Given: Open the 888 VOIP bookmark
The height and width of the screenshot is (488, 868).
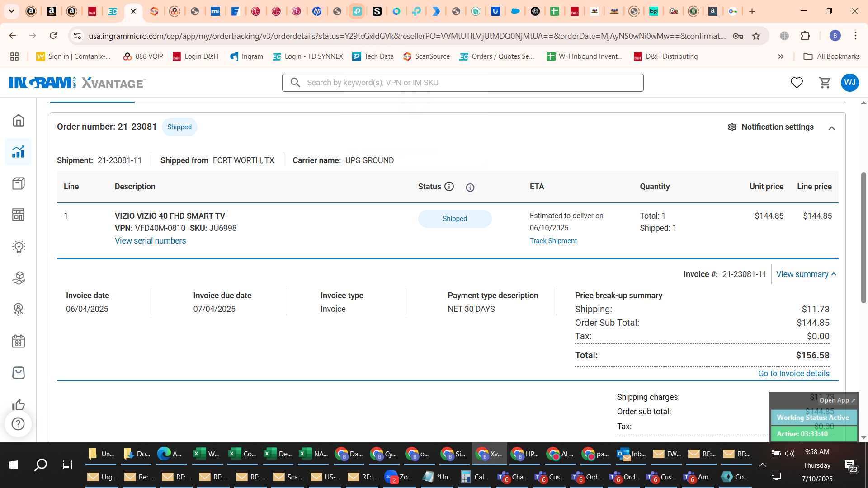Looking at the screenshot, I should 143,56.
